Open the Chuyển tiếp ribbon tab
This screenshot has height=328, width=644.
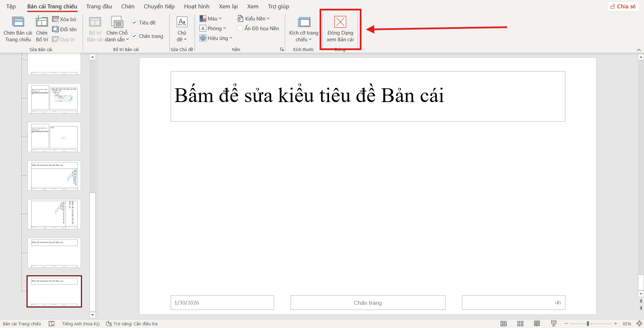coord(159,6)
